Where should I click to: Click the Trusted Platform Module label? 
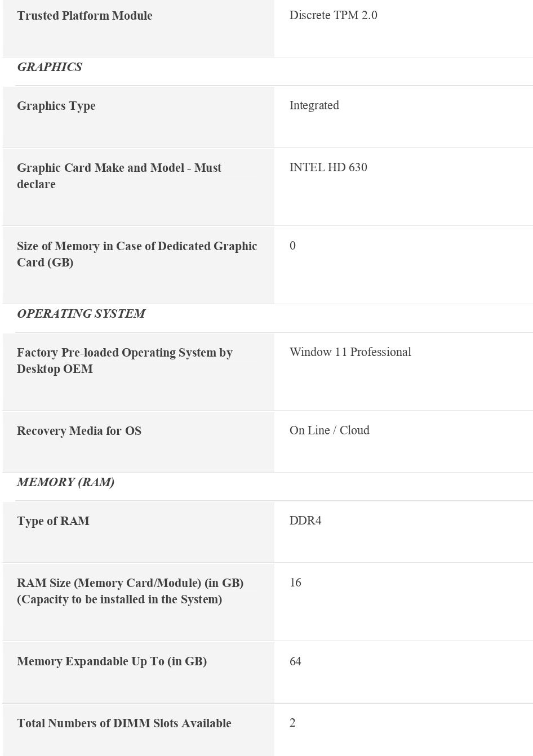pos(85,16)
